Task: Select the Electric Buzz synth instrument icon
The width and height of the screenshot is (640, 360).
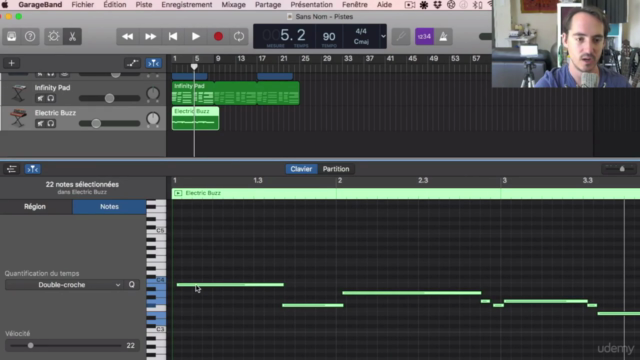Action: [x=18, y=118]
